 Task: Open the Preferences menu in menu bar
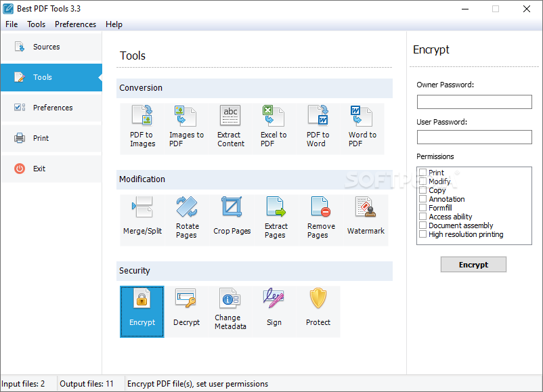click(76, 24)
